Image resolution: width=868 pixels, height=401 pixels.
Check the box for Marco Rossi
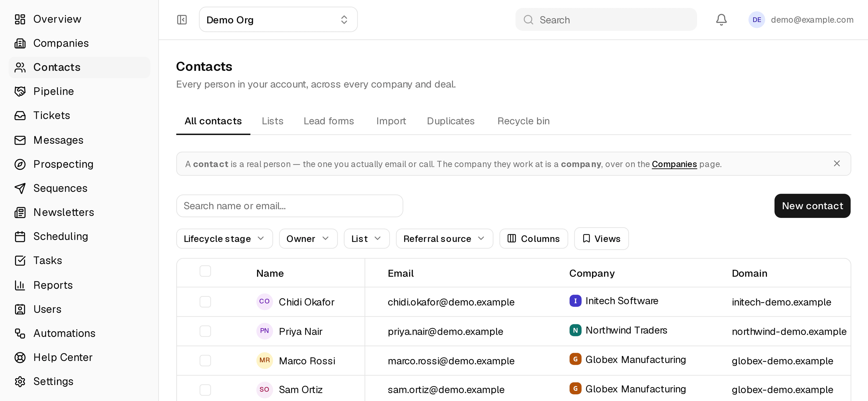point(205,360)
